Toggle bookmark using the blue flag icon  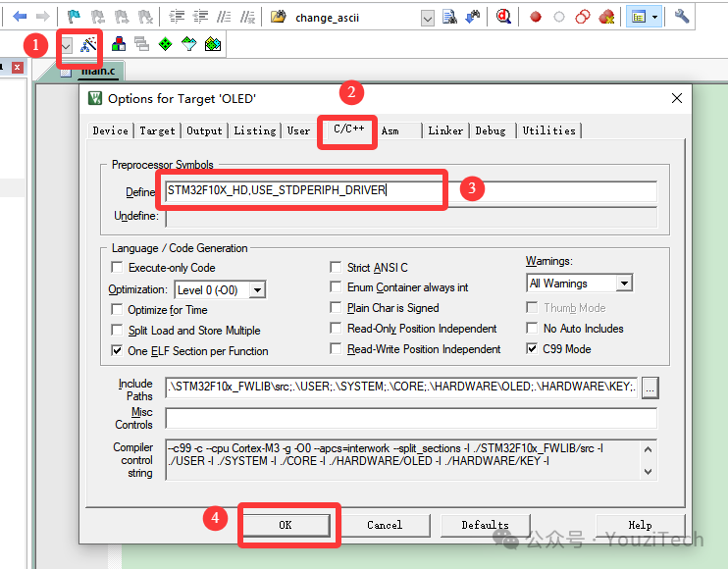pos(74,17)
